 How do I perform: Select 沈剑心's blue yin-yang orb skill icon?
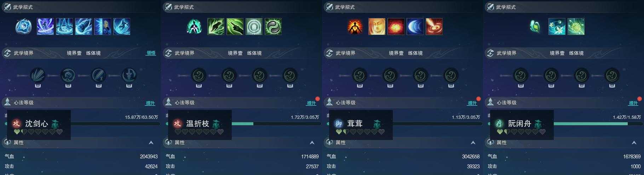[24, 27]
